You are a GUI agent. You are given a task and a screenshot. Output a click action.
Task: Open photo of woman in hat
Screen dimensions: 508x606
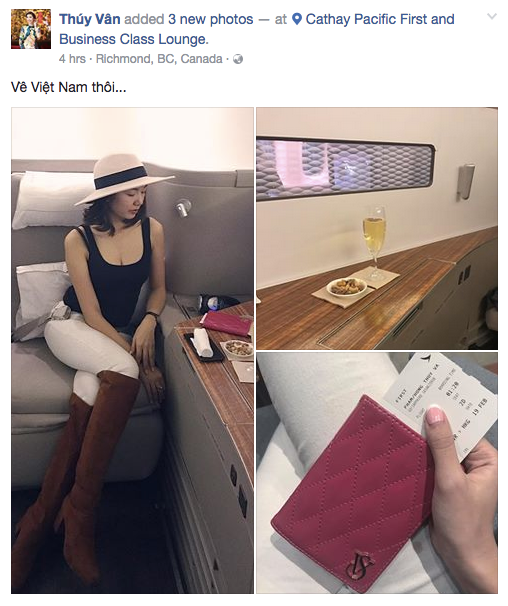(132, 350)
